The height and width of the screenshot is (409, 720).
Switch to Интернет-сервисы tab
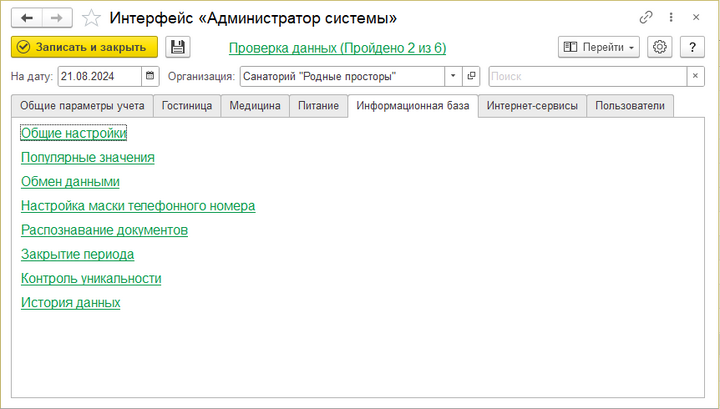pyautogui.click(x=532, y=106)
